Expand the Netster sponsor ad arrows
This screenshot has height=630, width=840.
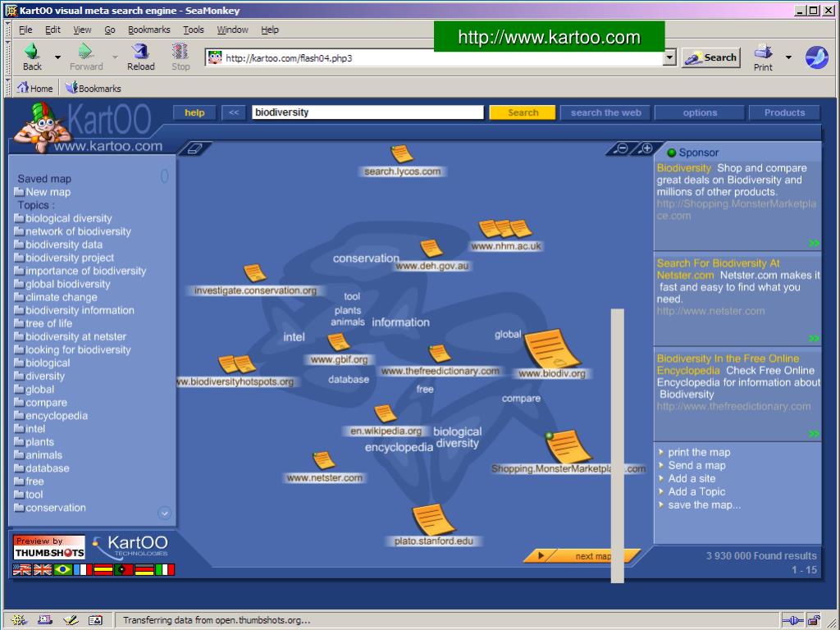click(814, 339)
